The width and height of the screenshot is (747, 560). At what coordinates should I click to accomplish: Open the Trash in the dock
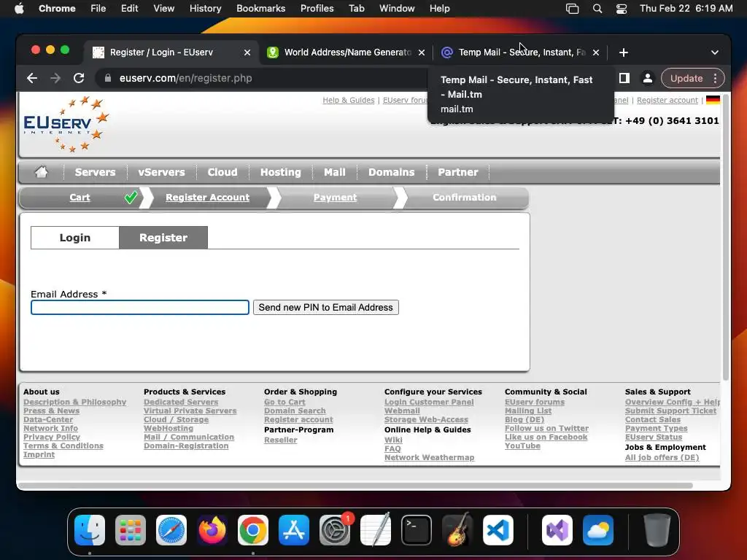[657, 530]
